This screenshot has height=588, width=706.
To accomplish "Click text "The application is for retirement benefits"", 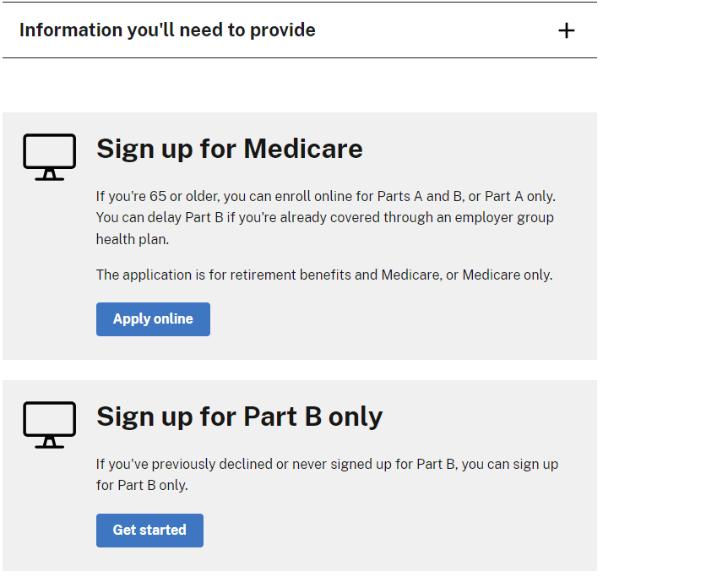I will click(223, 275).
